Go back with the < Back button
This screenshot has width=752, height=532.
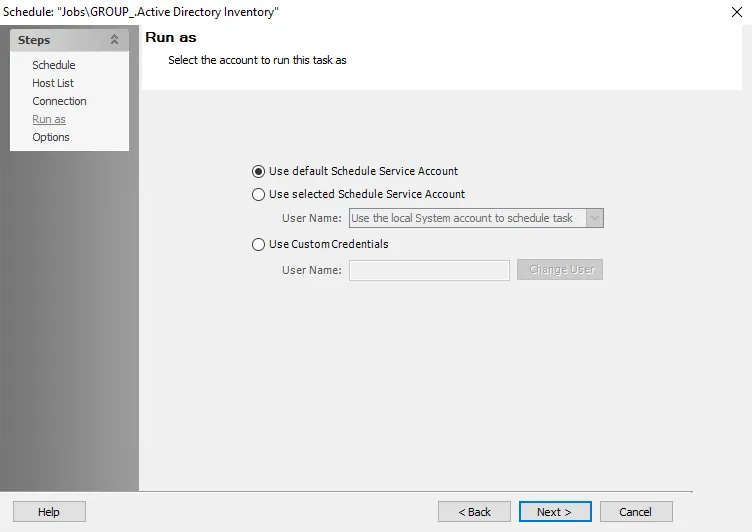[474, 512]
